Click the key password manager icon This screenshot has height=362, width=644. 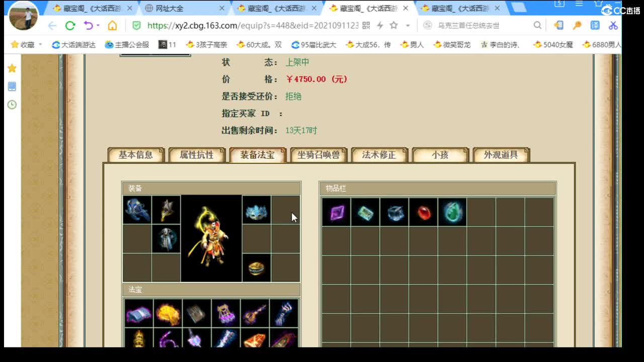click(577, 26)
